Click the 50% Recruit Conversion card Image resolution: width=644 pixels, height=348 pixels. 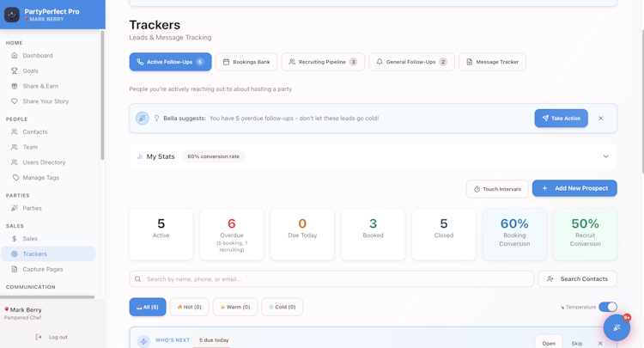pyautogui.click(x=585, y=235)
